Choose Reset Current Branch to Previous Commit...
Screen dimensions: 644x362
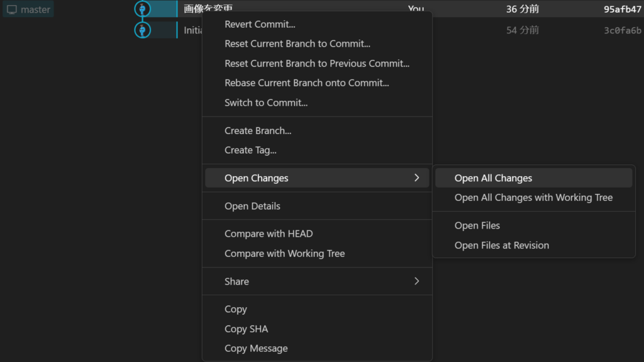316,64
